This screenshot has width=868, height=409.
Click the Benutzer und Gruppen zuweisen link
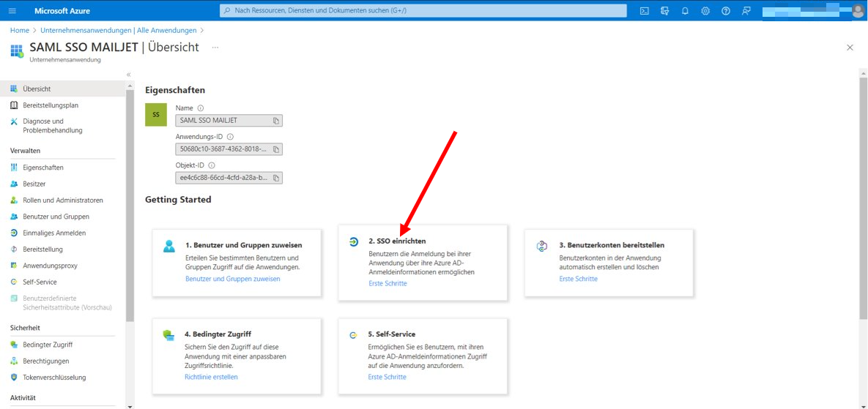pyautogui.click(x=232, y=279)
